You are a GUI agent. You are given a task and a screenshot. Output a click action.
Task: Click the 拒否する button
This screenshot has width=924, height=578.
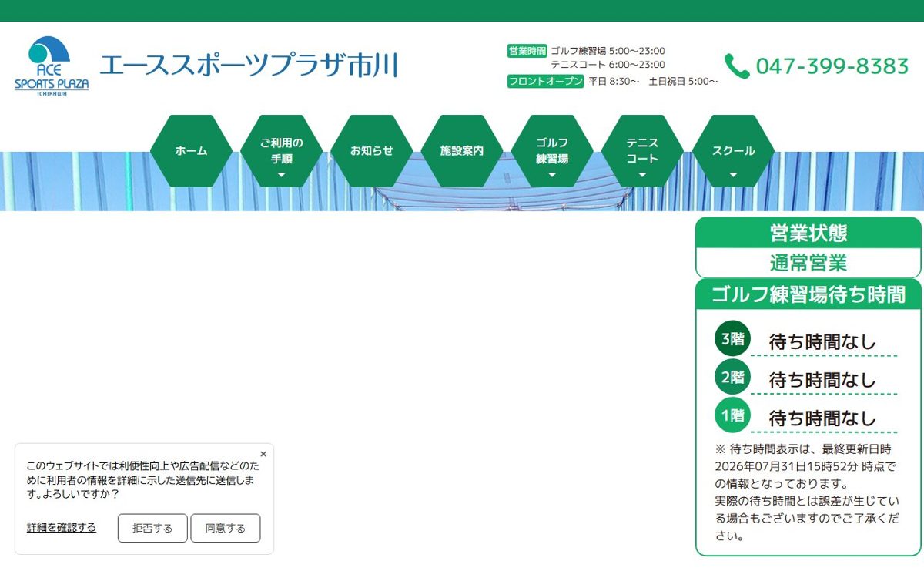coord(152,528)
